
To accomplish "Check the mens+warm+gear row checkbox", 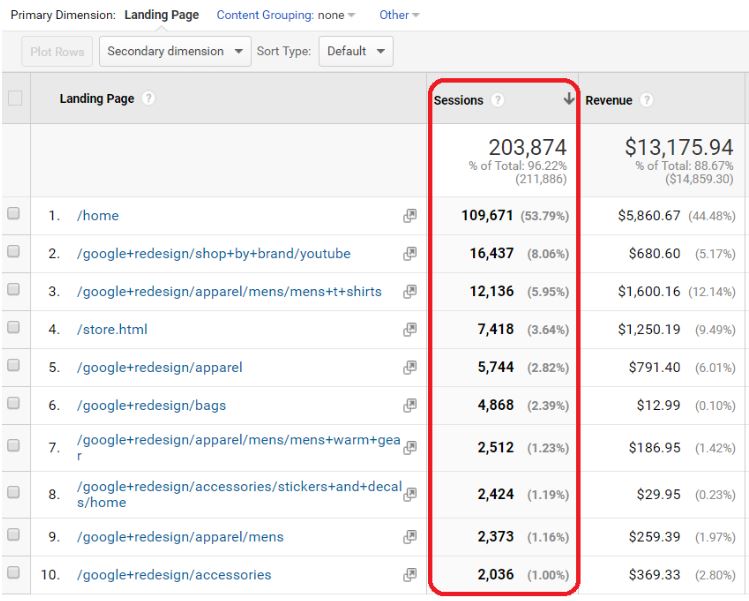I will click(13, 445).
